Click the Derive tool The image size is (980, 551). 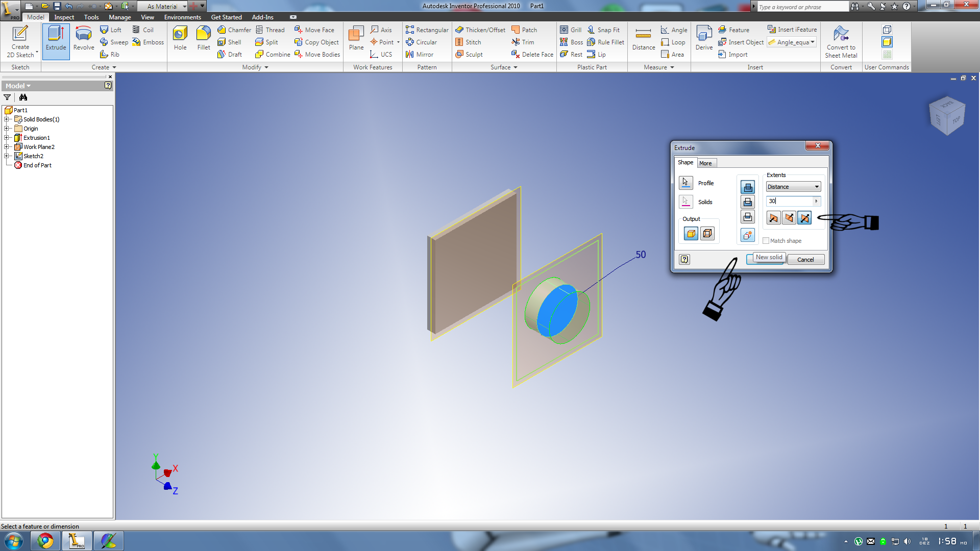(x=704, y=39)
